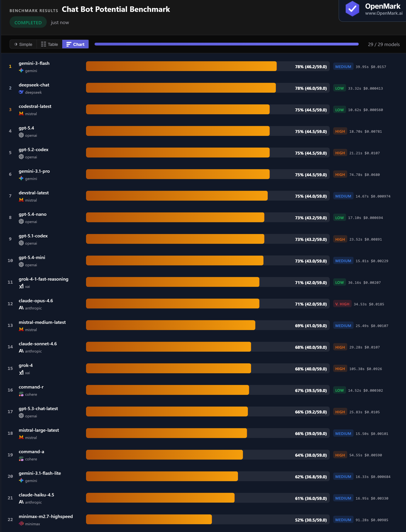Click the COMPLETED status badge

pyautogui.click(x=28, y=22)
